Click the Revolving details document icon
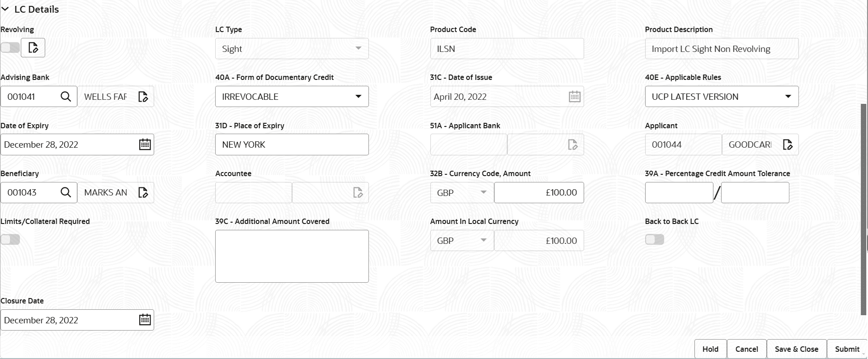Image resolution: width=868 pixels, height=359 pixels. click(33, 47)
